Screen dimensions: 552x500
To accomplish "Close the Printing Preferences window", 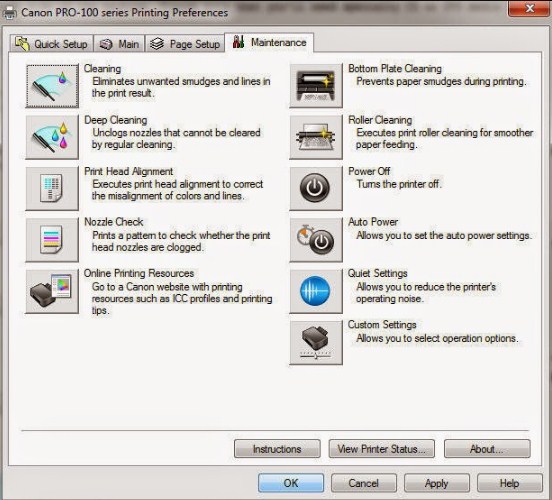I will coord(529,8).
